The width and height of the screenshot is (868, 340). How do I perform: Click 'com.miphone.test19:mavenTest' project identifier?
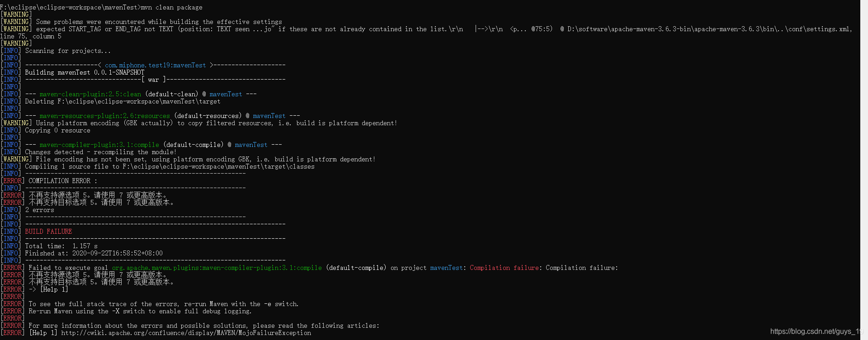[155, 65]
